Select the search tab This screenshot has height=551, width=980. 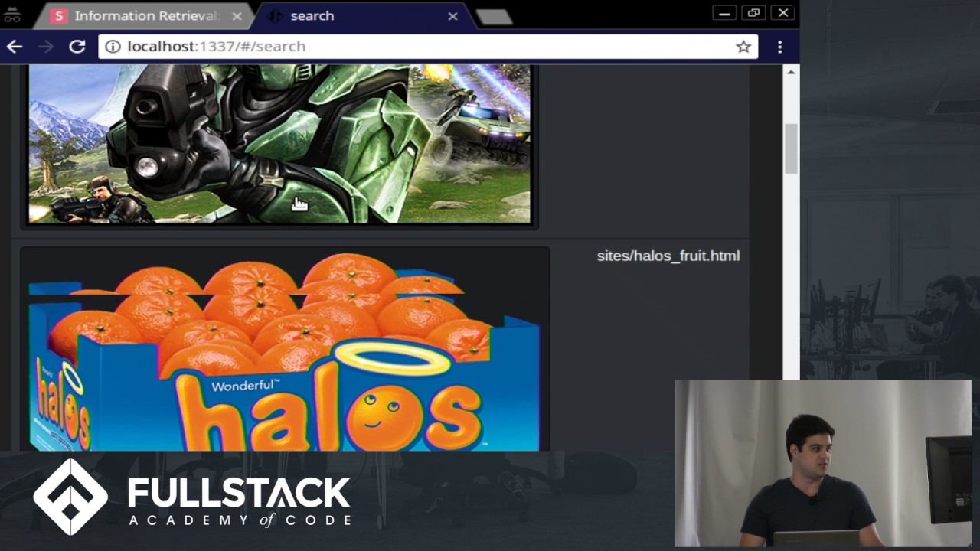tap(363, 16)
